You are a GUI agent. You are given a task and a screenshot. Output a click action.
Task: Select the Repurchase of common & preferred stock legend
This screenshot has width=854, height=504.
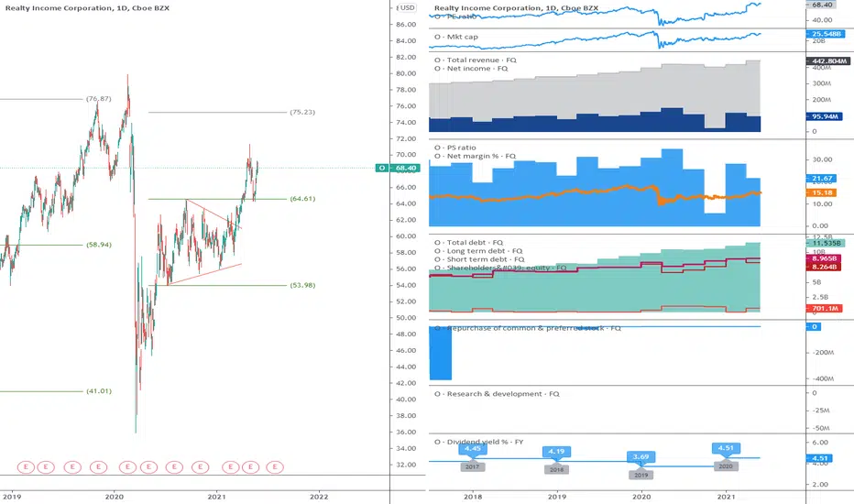[527, 328]
